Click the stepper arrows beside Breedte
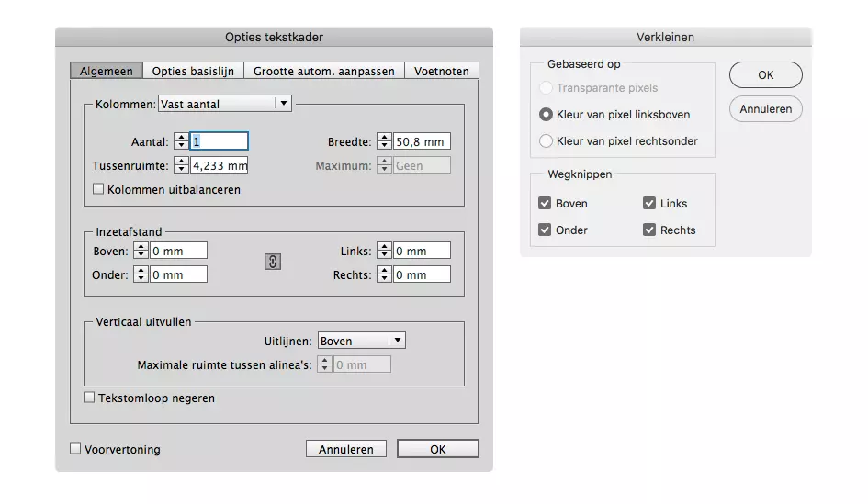The width and height of the screenshot is (868, 504). pyautogui.click(x=384, y=141)
